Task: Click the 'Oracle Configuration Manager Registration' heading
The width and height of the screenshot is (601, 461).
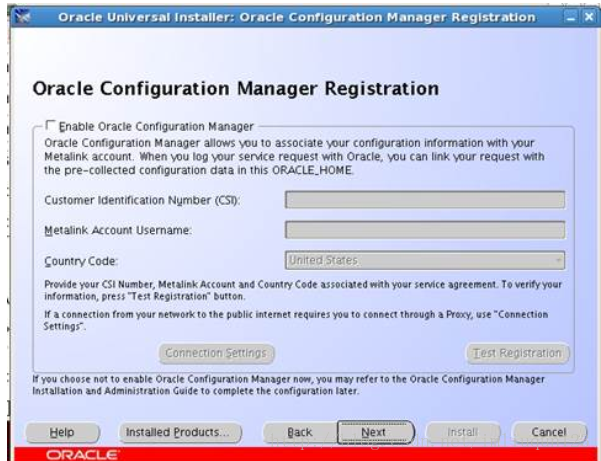Action: click(x=236, y=89)
